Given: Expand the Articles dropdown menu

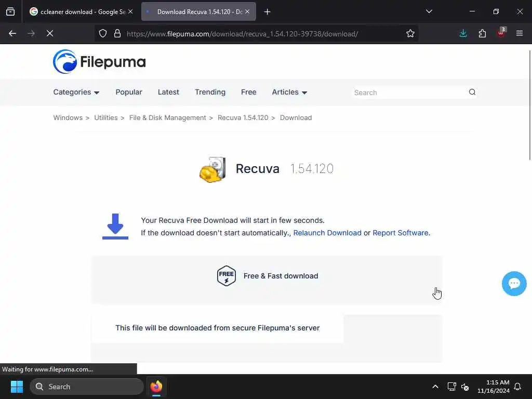Looking at the screenshot, I should 289,92.
